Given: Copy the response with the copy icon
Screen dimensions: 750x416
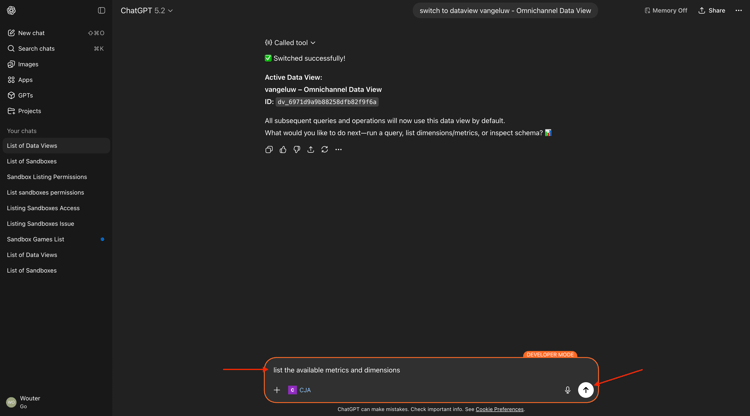Looking at the screenshot, I should pyautogui.click(x=269, y=150).
